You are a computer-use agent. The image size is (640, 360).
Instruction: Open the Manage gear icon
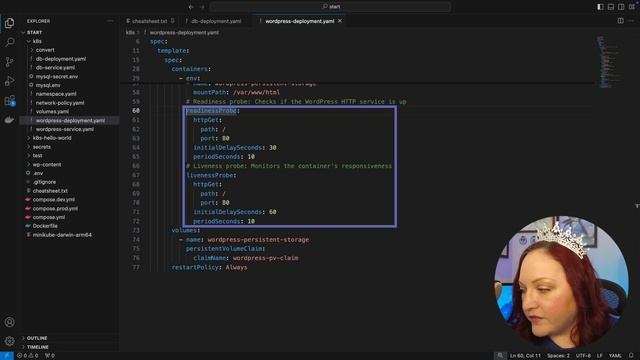pyautogui.click(x=9, y=341)
